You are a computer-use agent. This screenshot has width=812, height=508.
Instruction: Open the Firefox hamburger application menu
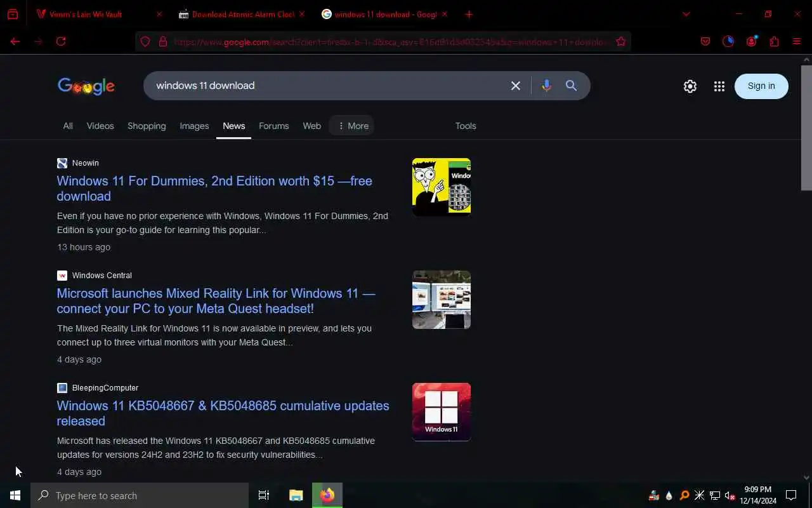[x=797, y=42]
